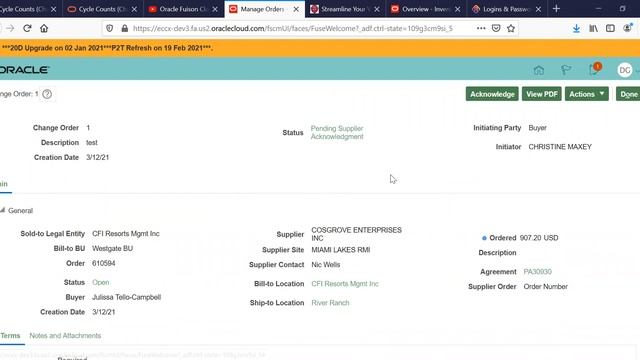Go to Oracle home page icon

539,70
